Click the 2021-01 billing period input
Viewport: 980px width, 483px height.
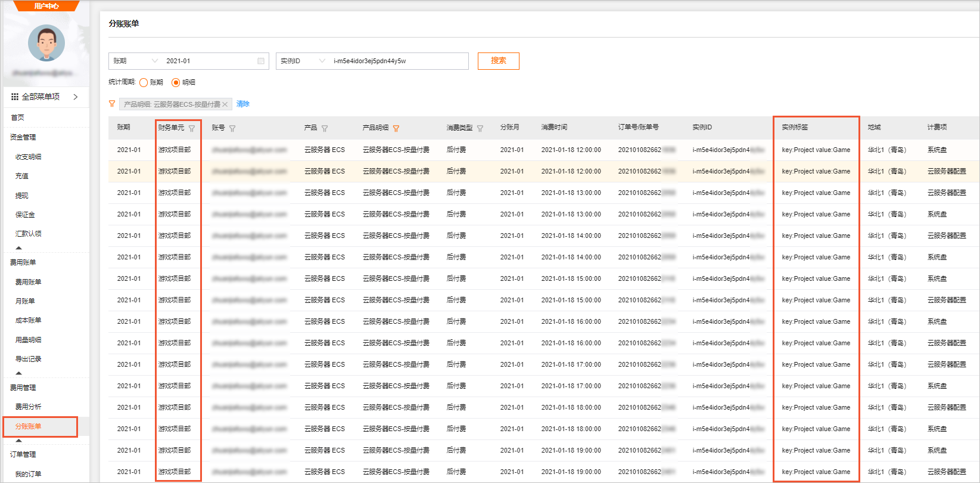tap(210, 61)
